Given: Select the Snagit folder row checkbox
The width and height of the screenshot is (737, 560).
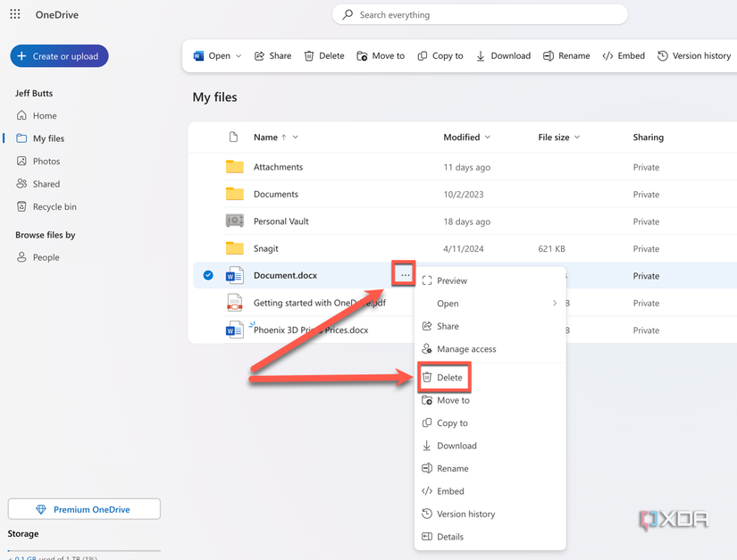Looking at the screenshot, I should [x=207, y=248].
